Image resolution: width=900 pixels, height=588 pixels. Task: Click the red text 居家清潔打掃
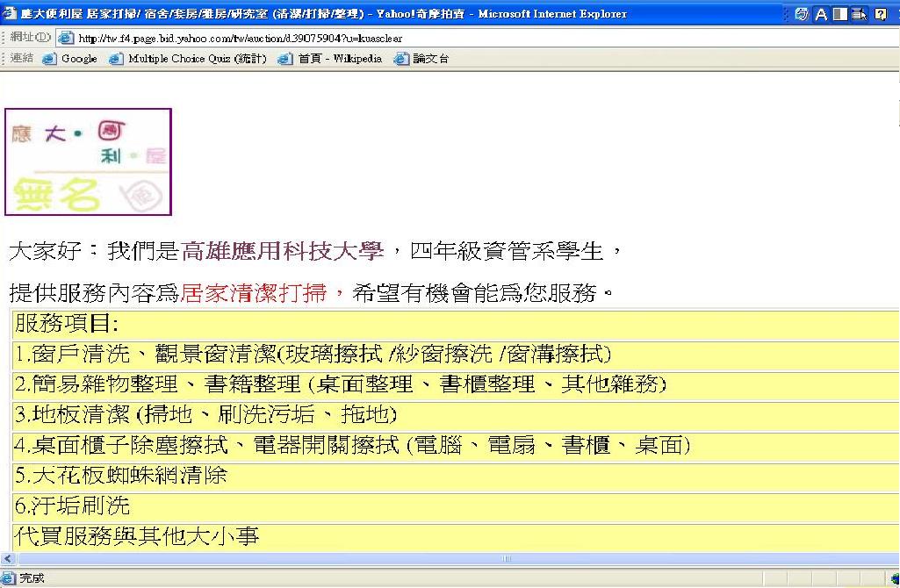(x=254, y=293)
